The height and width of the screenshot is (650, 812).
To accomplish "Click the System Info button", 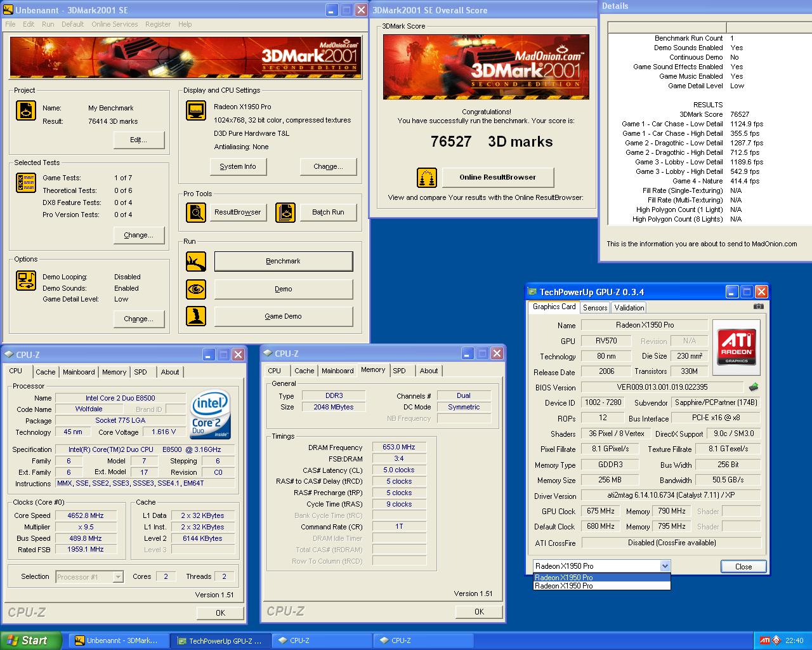I will click(238, 166).
